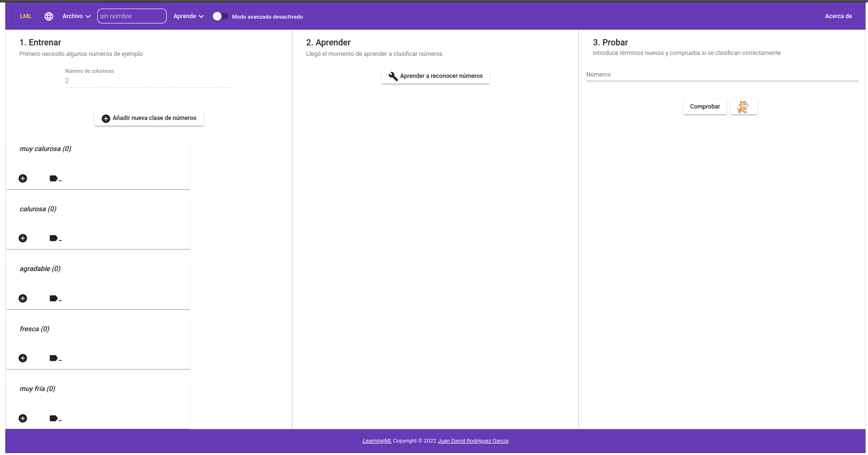The image size is (868, 455).
Task: Click the plus icon under muy calurosa
Action: click(23, 178)
